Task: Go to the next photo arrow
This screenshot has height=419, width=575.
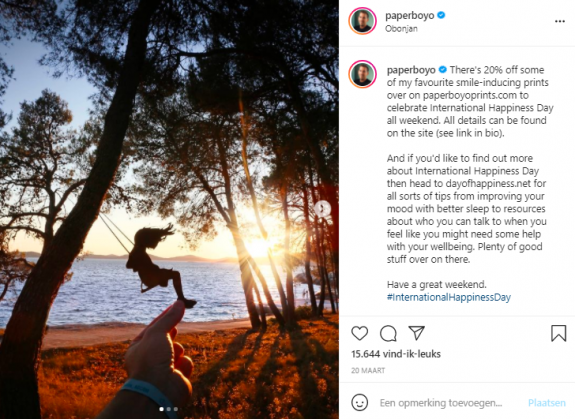Action: (323, 209)
